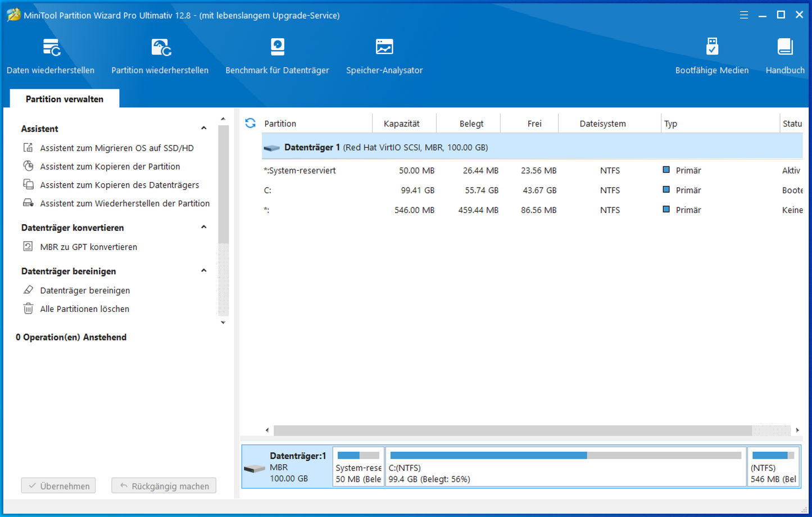The height and width of the screenshot is (517, 812).
Task: Choose Alle Partitionen löschen
Action: [84, 309]
